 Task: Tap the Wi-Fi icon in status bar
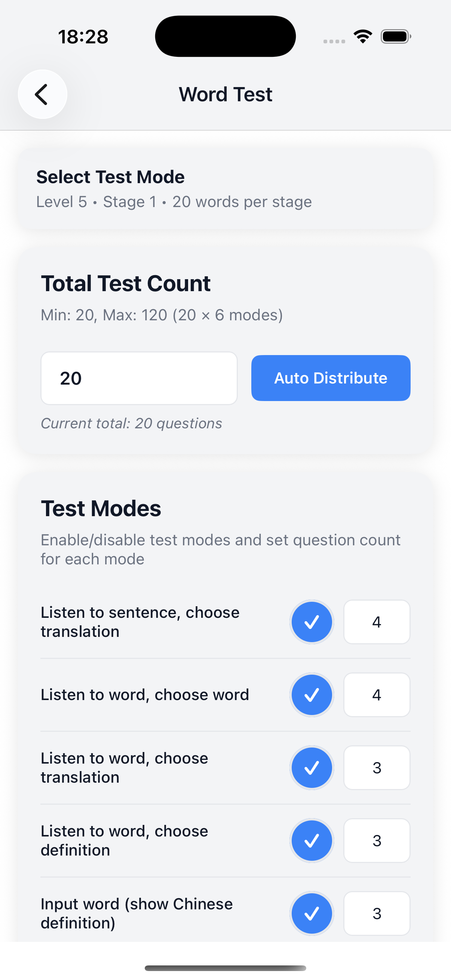(x=362, y=36)
